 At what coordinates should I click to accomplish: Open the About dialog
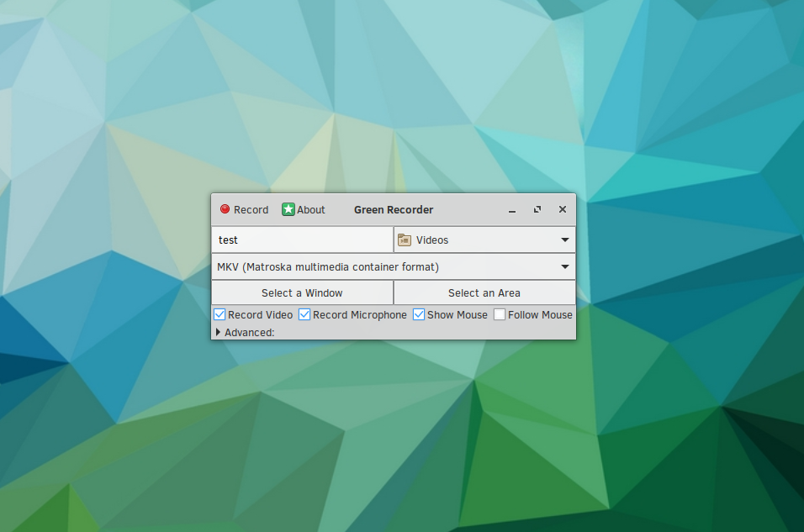tap(304, 209)
